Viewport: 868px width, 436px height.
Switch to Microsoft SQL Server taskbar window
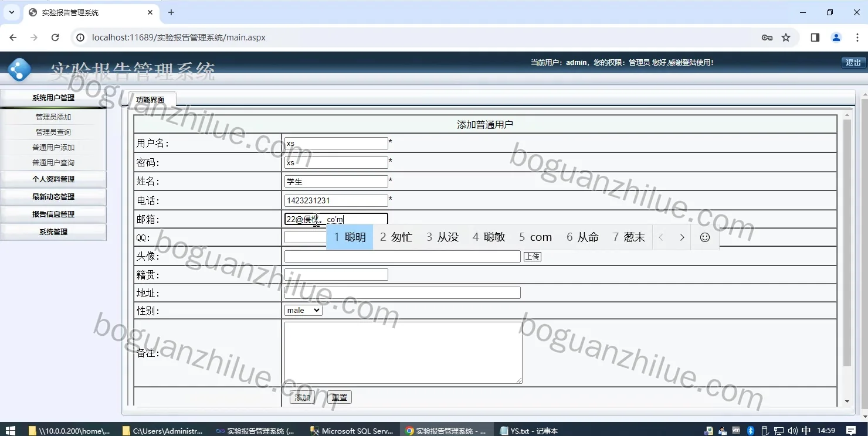(352, 431)
